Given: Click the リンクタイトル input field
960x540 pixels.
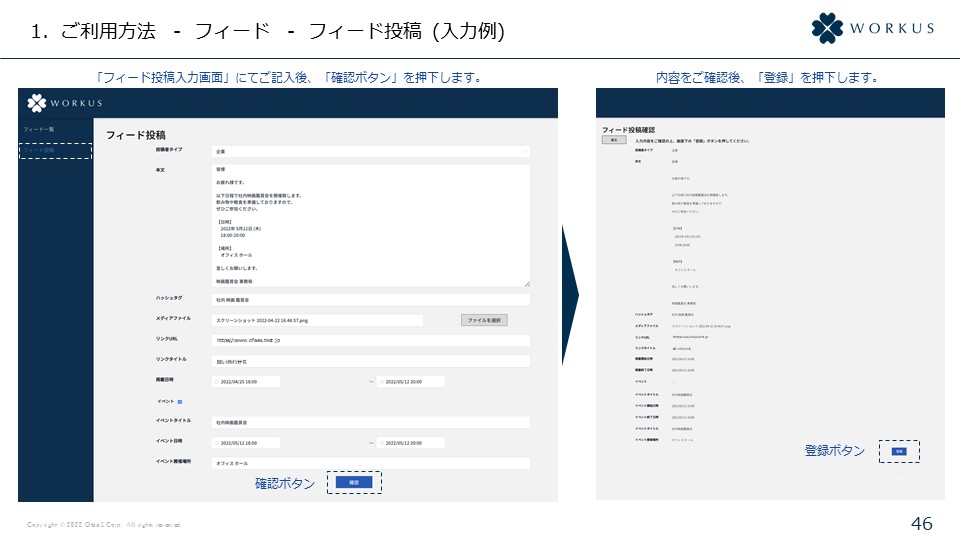Looking at the screenshot, I should click(370, 361).
